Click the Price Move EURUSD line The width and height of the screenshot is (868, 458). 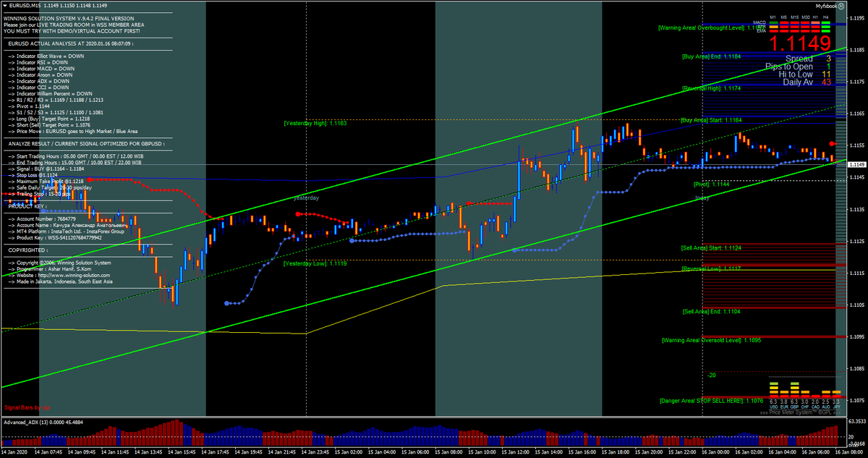tap(74, 132)
